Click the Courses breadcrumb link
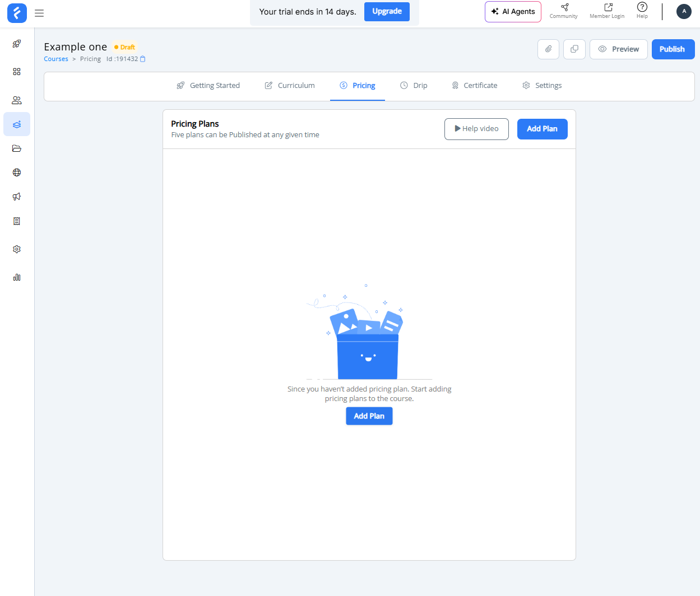Image resolution: width=700 pixels, height=596 pixels. 56,59
